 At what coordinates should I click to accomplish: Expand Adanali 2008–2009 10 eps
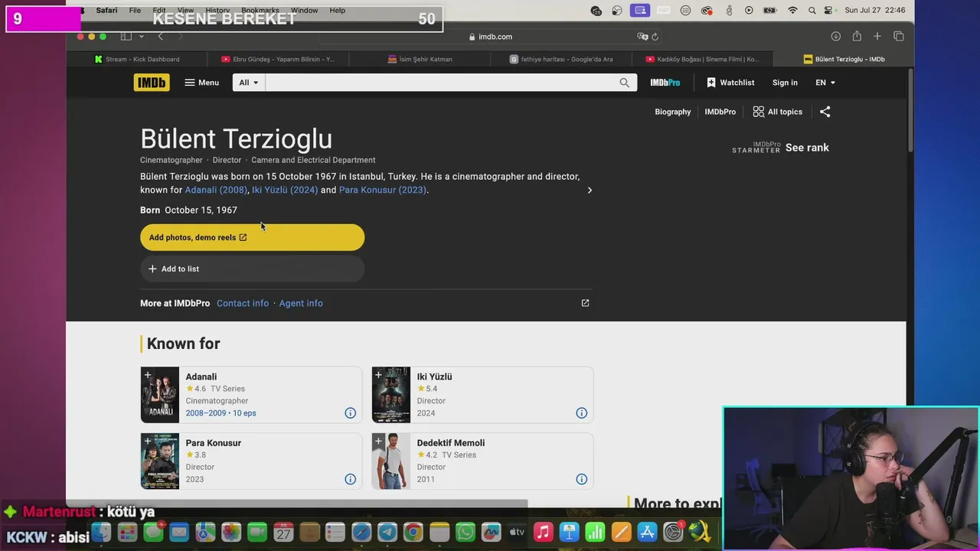tap(220, 413)
